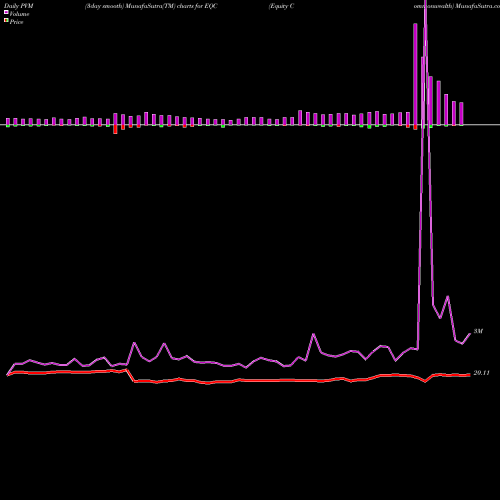This screenshot has width=500, height=500.
Task: Click the Price legend color swatch
Action: coord(6,21)
